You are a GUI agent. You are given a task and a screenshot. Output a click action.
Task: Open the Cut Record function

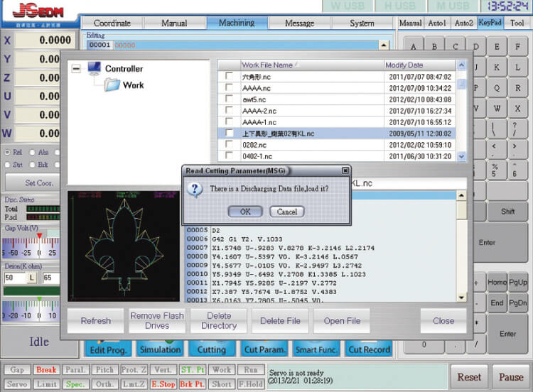pyautogui.click(x=369, y=349)
